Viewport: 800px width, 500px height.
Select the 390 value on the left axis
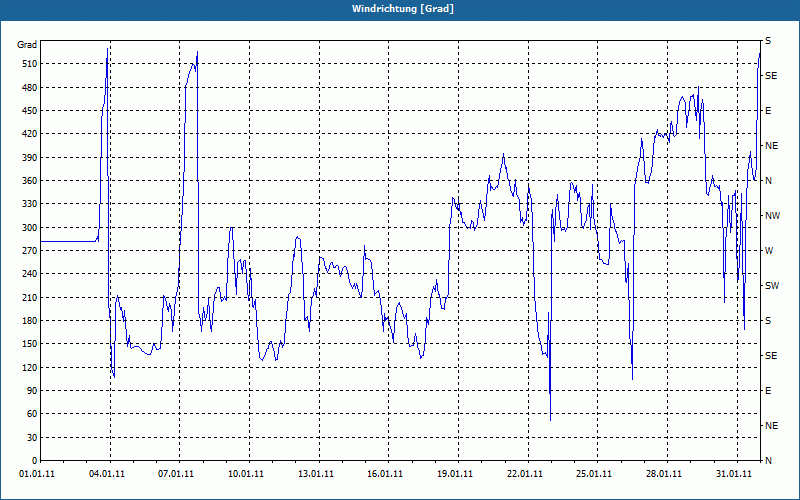(30, 158)
